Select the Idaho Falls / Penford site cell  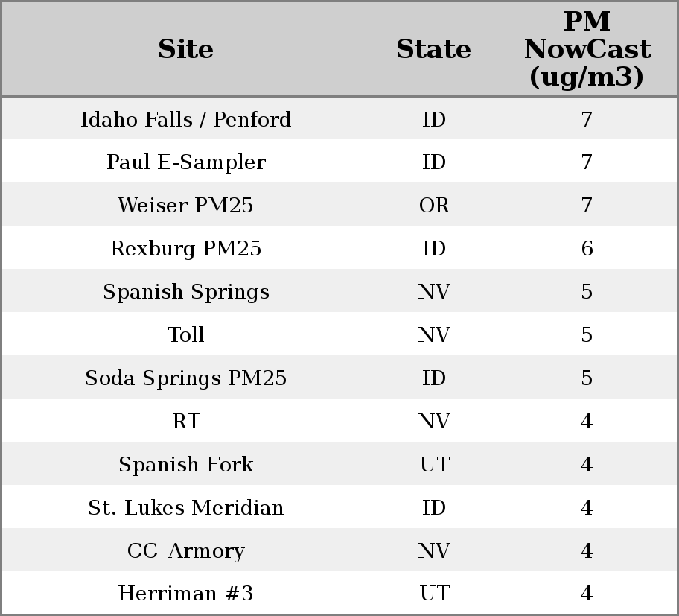185,120
